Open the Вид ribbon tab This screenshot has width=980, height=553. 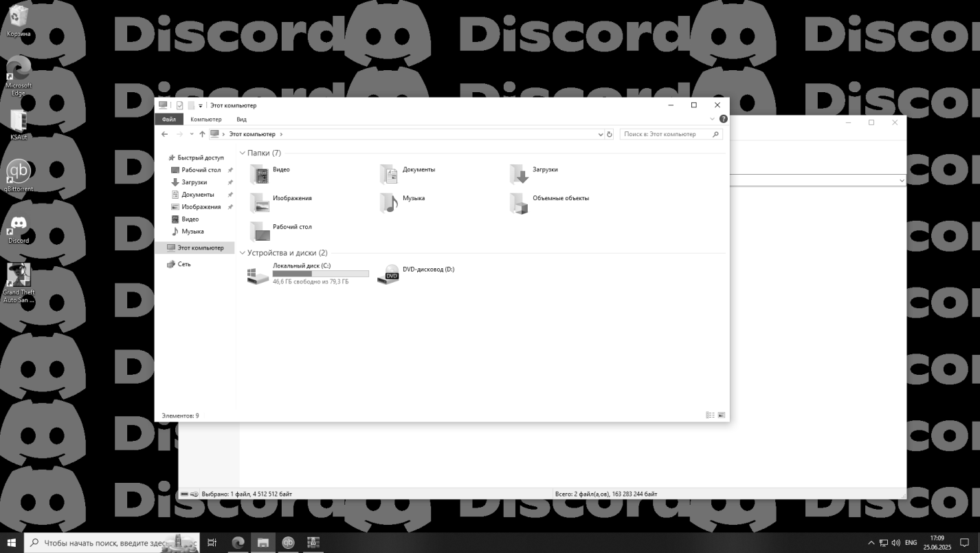241,119
